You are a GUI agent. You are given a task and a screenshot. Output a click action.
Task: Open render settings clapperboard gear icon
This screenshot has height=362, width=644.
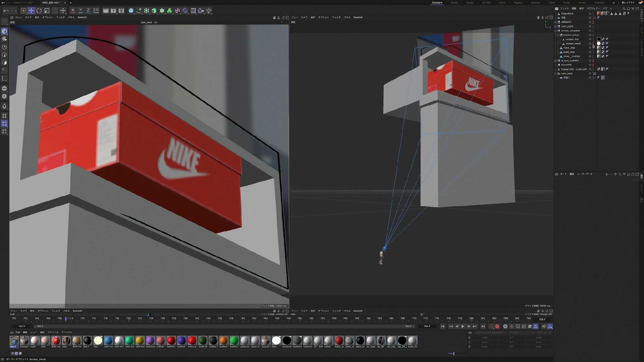pyautogui.click(x=121, y=11)
